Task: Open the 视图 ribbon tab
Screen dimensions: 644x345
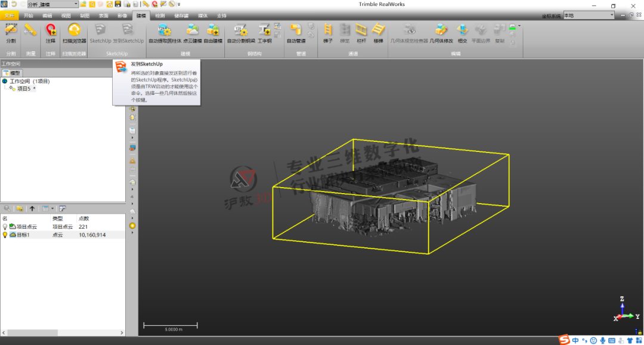Action: pos(67,15)
